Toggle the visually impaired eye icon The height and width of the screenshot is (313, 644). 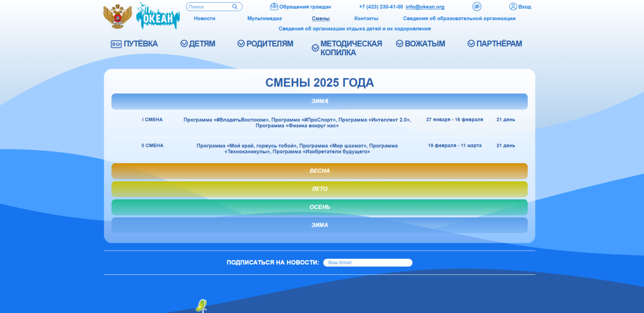477,6
